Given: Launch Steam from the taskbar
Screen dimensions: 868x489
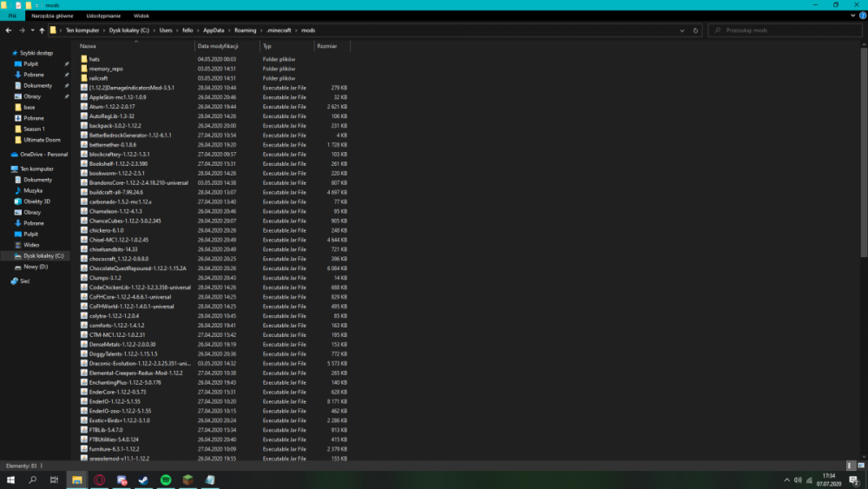Looking at the screenshot, I should click(x=142, y=479).
